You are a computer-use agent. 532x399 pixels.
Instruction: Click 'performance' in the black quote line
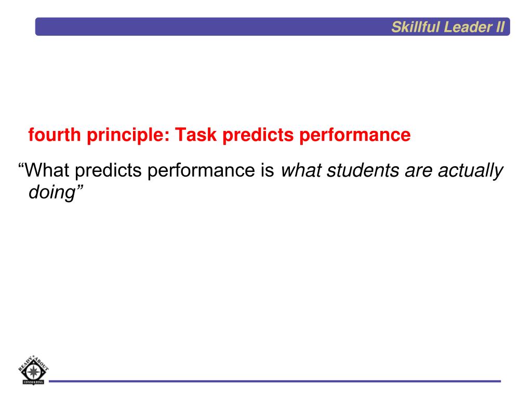pyautogui.click(x=201, y=170)
